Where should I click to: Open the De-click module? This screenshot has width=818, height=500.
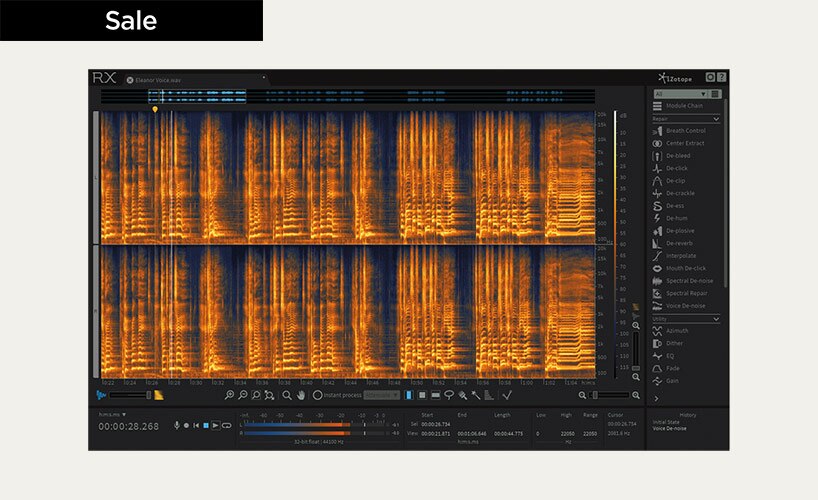670,168
